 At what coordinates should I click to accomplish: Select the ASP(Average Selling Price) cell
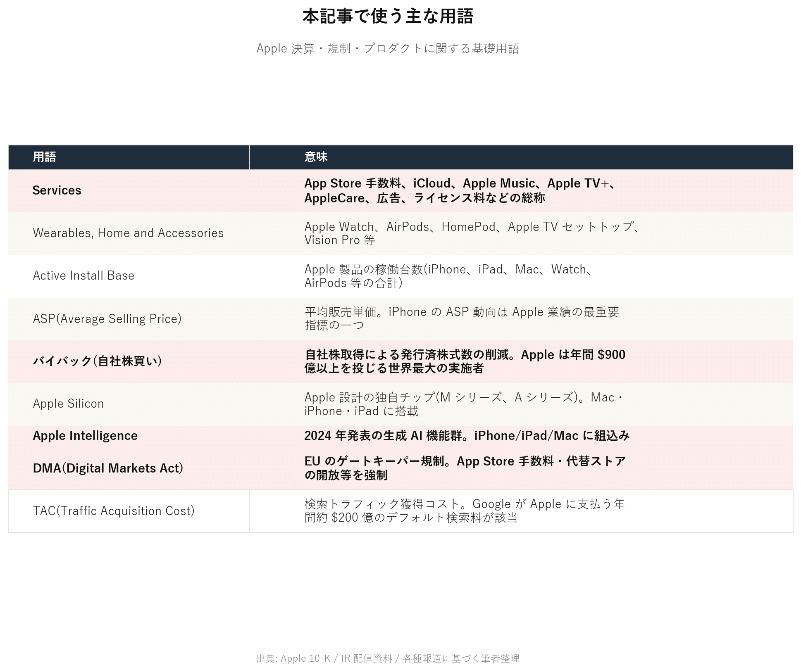pyautogui.click(x=129, y=318)
